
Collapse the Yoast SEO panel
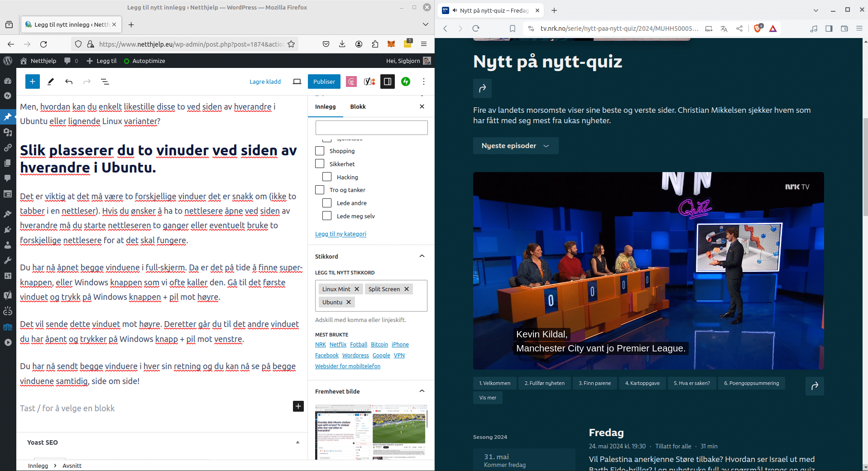point(297,442)
